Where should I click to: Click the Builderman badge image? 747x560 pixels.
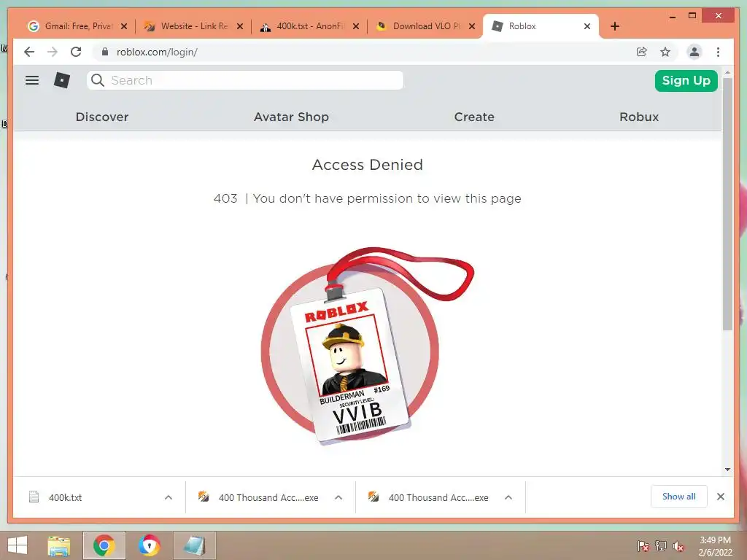click(368, 346)
